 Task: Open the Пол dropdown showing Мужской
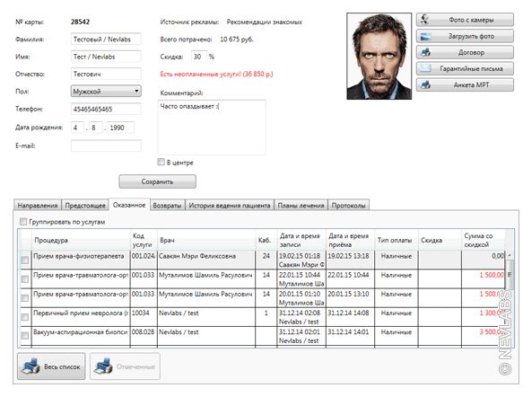106,91
